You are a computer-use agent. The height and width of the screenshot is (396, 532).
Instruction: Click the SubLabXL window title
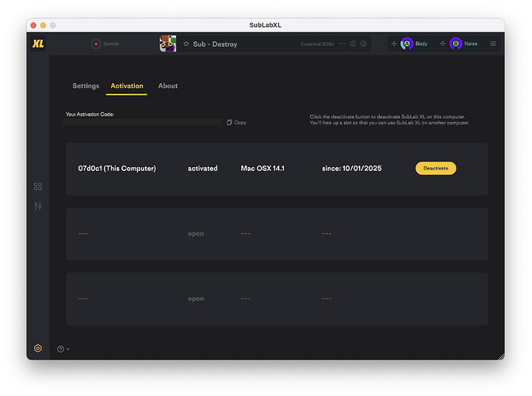point(266,25)
